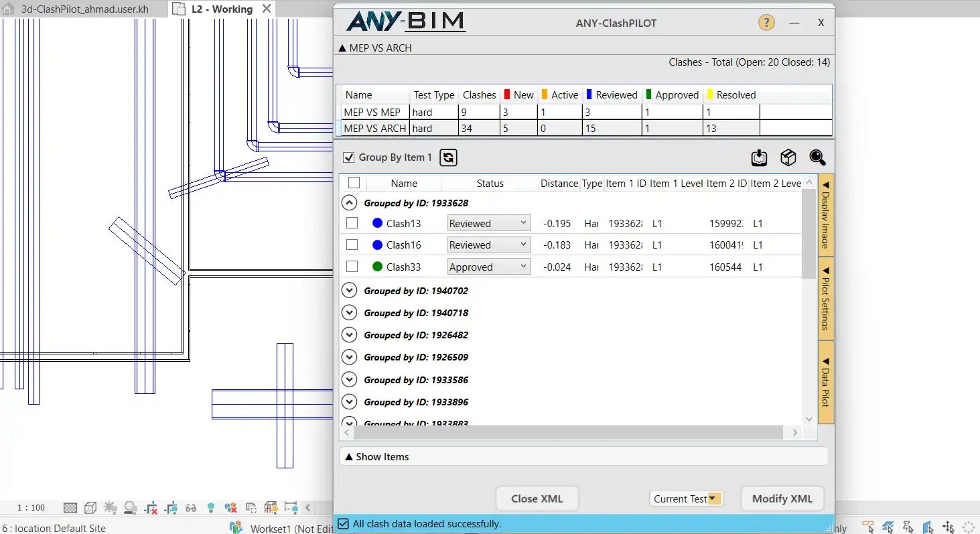Close the L2 - Working tab
Image resolution: width=980 pixels, height=534 pixels.
tap(267, 9)
